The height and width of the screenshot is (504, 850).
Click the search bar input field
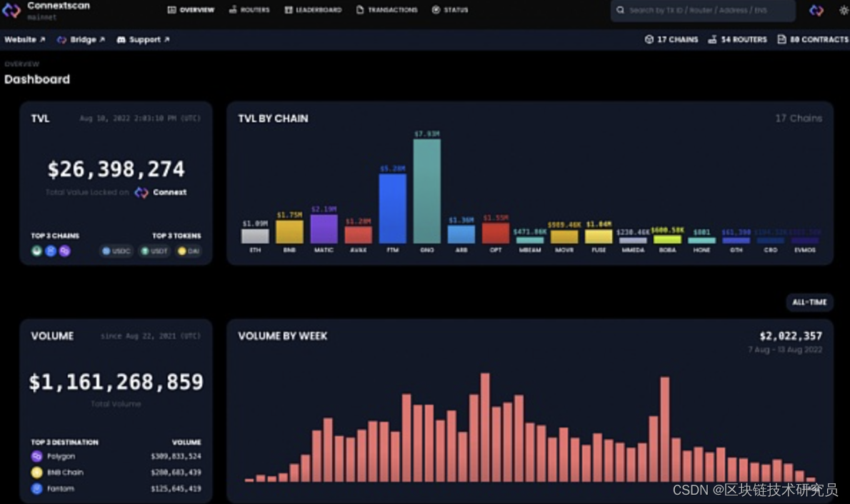[702, 10]
